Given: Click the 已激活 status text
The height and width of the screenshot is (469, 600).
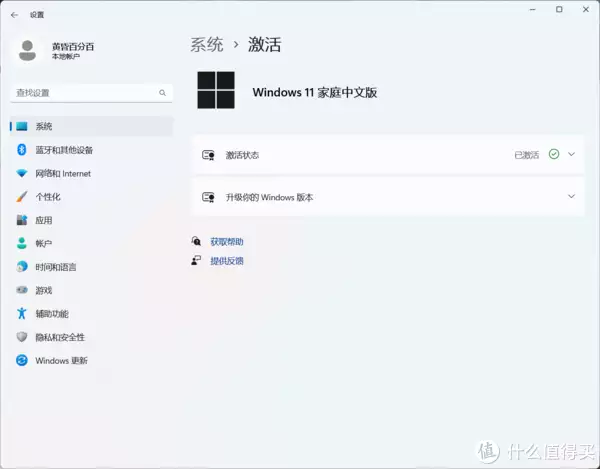Looking at the screenshot, I should tap(527, 155).
